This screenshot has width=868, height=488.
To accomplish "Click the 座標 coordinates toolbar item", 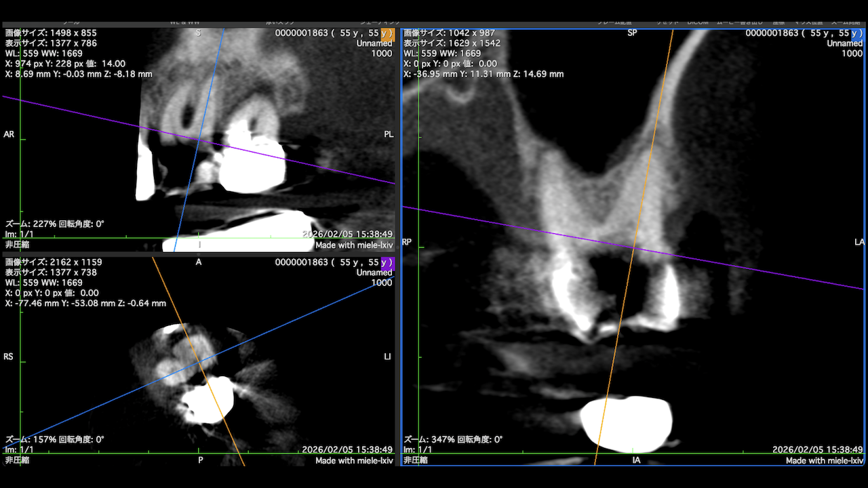I will pyautogui.click(x=780, y=22).
